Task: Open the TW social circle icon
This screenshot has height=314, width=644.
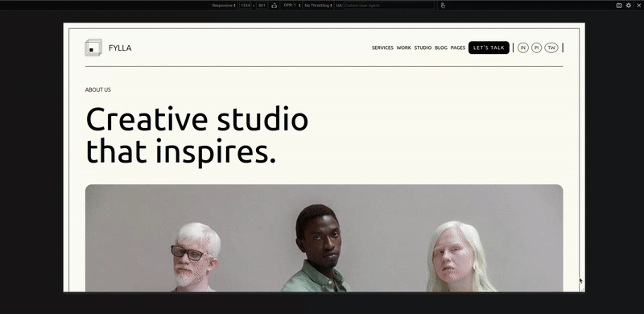Action: click(x=551, y=48)
